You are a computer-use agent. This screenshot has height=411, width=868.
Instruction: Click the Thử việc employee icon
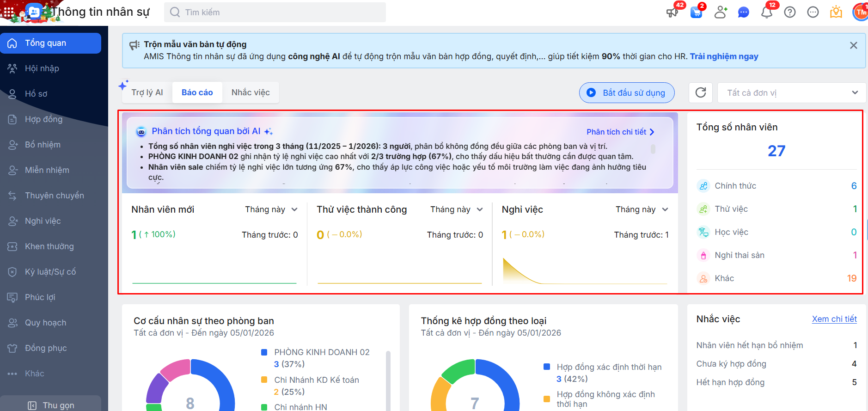pyautogui.click(x=703, y=209)
